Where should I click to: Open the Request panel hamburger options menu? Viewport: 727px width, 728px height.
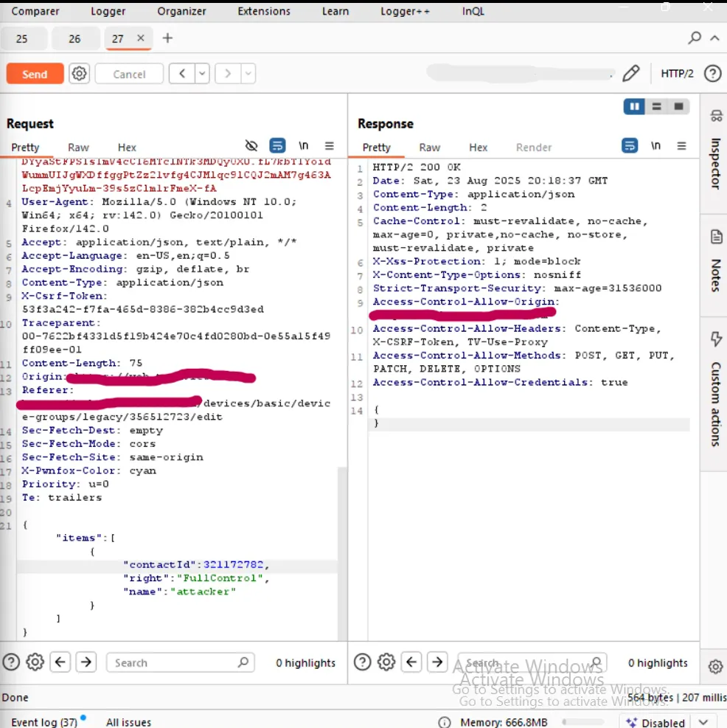[x=330, y=146]
